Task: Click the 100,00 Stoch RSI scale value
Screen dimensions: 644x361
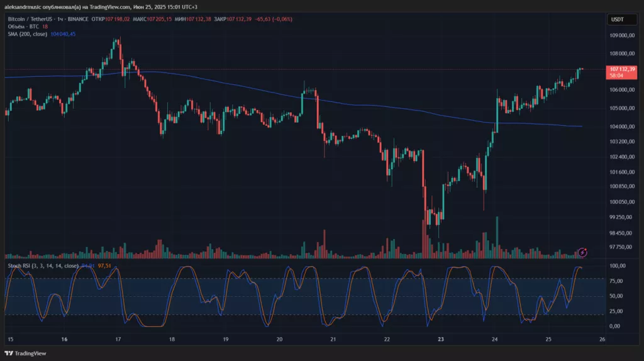Action: 617,267
